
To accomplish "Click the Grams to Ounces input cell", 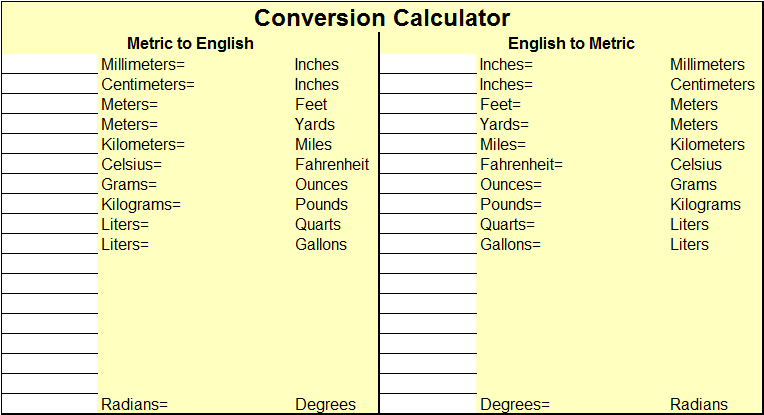I will point(50,184).
